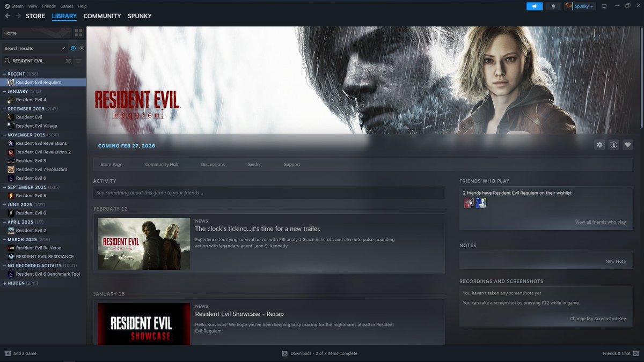The image size is (644, 362).
Task: Open "The clock's ticking" news headline
Action: click(258, 229)
